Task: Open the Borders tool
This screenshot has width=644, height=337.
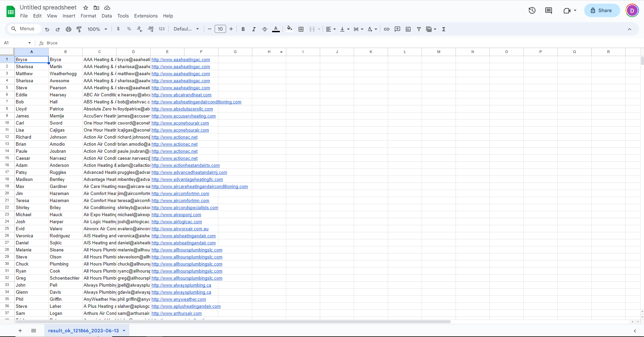Action: click(301, 29)
